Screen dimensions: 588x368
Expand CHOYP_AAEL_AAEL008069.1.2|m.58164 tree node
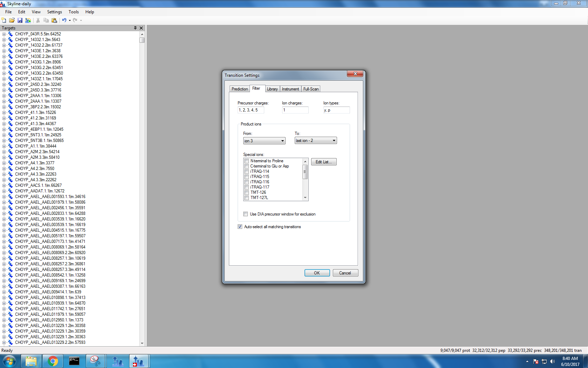4,247
